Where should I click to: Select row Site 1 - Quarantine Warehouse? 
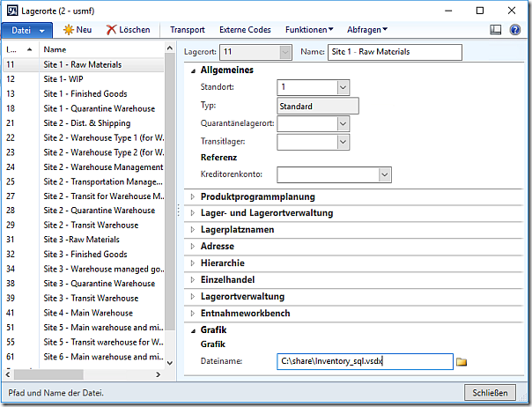coord(84,108)
